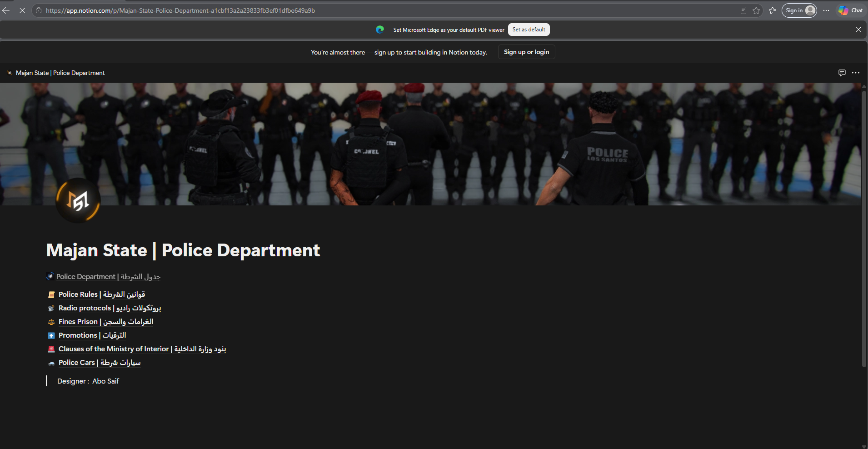The width and height of the screenshot is (868, 449).
Task: Click the scales icon beside Fines Prison
Action: [x=51, y=322]
